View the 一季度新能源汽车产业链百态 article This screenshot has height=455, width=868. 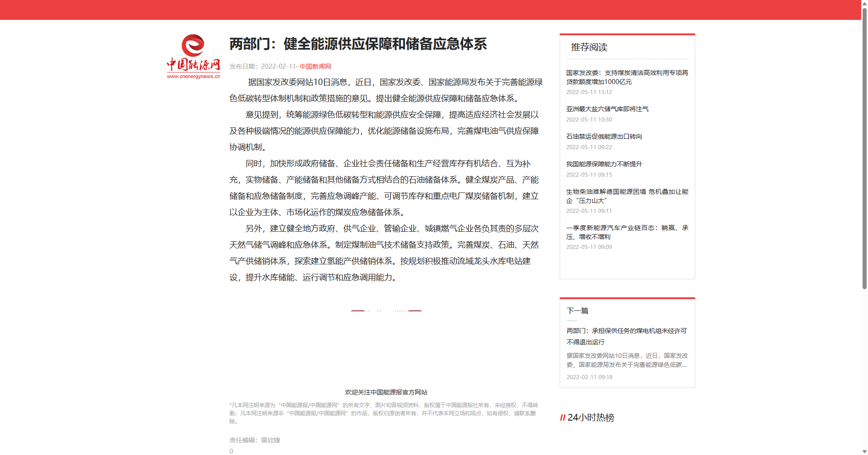(627, 232)
